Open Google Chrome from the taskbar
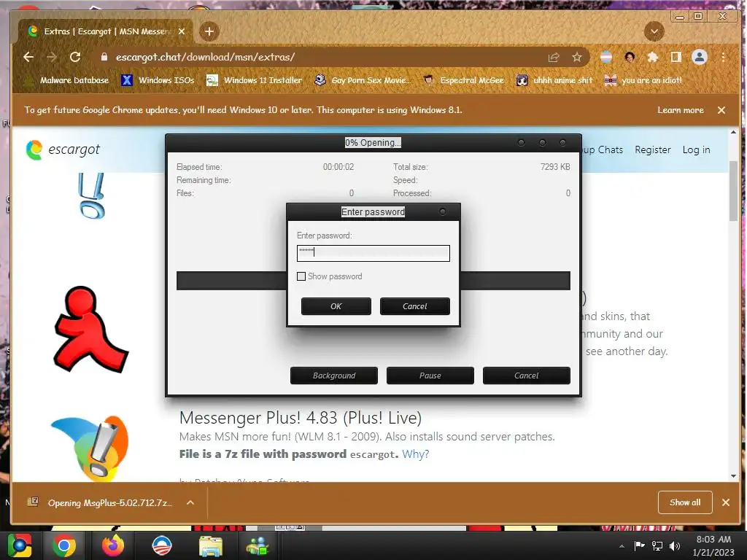 click(64, 545)
